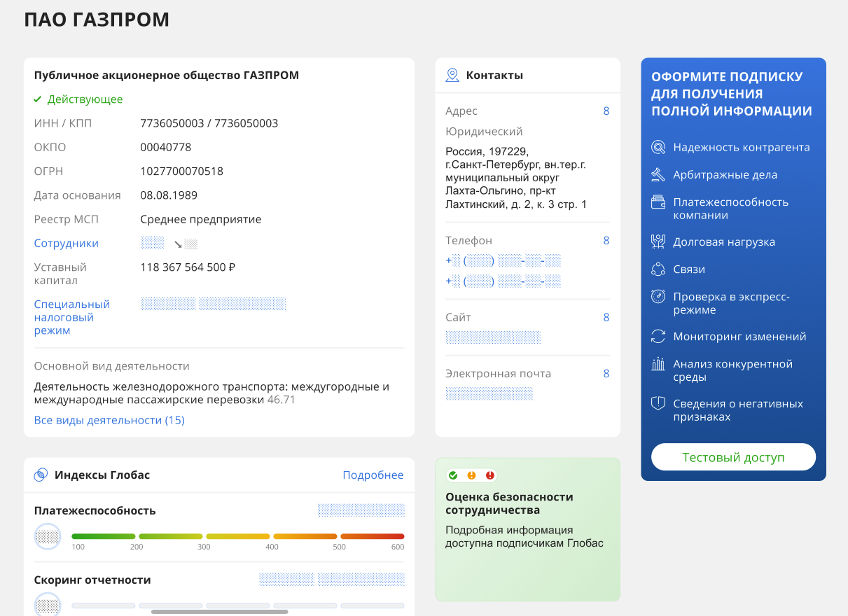Viewport: 848px width, 616px height.
Task: Click the Анализ конкурентной среды label
Action: [x=733, y=371]
